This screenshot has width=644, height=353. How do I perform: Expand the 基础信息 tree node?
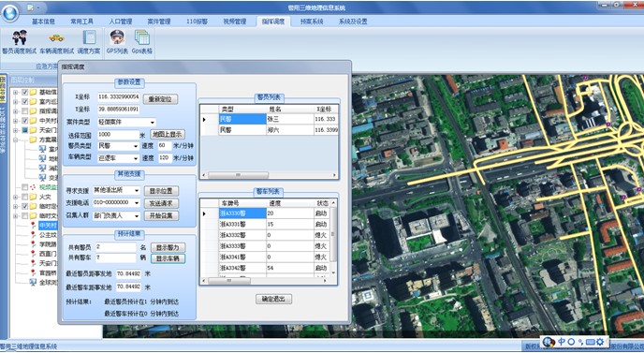tap(16, 92)
